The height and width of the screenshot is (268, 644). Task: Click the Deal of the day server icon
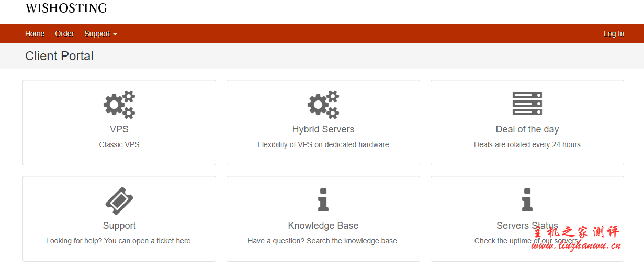pyautogui.click(x=527, y=104)
